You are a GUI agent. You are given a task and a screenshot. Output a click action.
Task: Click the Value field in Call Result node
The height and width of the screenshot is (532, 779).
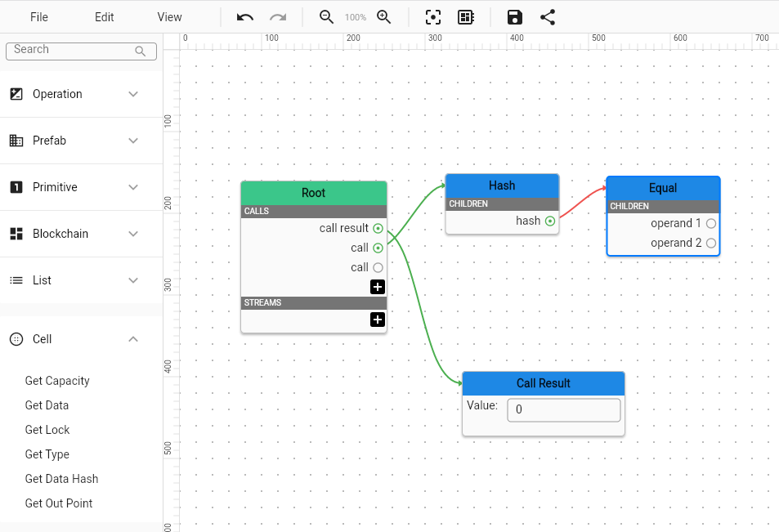pyautogui.click(x=563, y=410)
